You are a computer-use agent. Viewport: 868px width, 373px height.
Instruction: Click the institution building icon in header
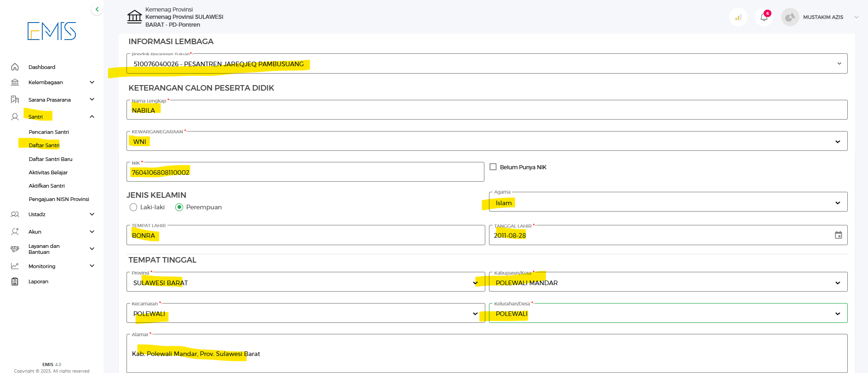(134, 17)
